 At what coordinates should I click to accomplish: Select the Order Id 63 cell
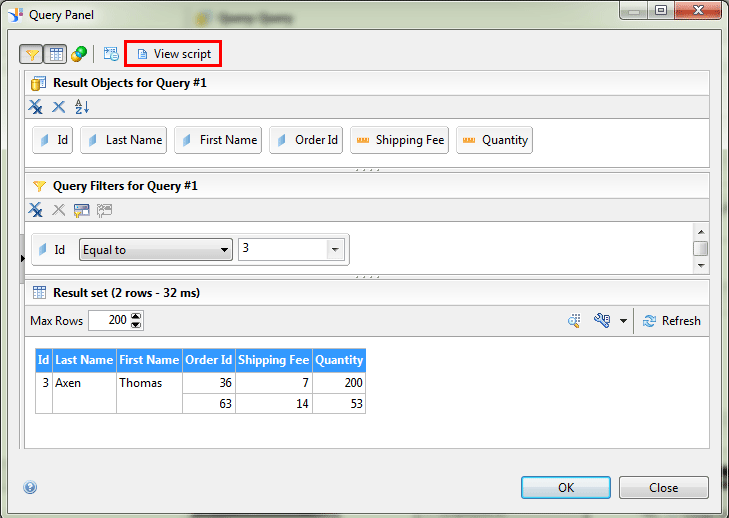(209, 404)
